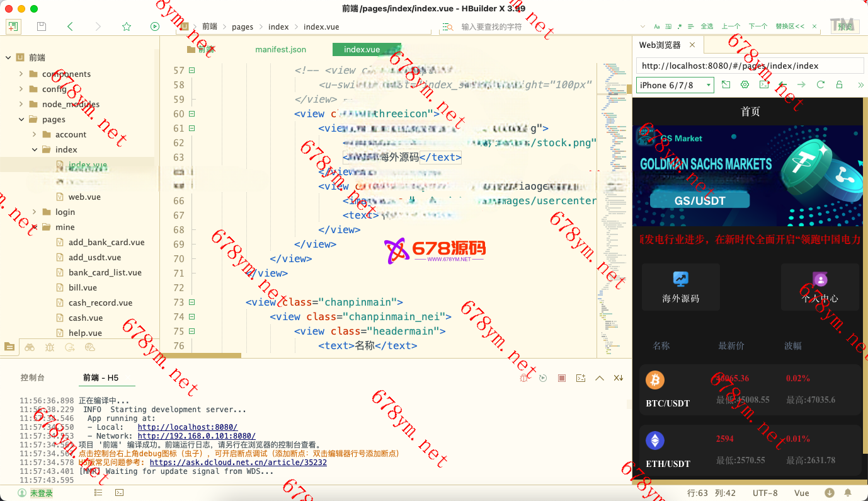Viewport: 868px width, 501px height.
Task: Click the browser address input field
Action: (x=748, y=65)
